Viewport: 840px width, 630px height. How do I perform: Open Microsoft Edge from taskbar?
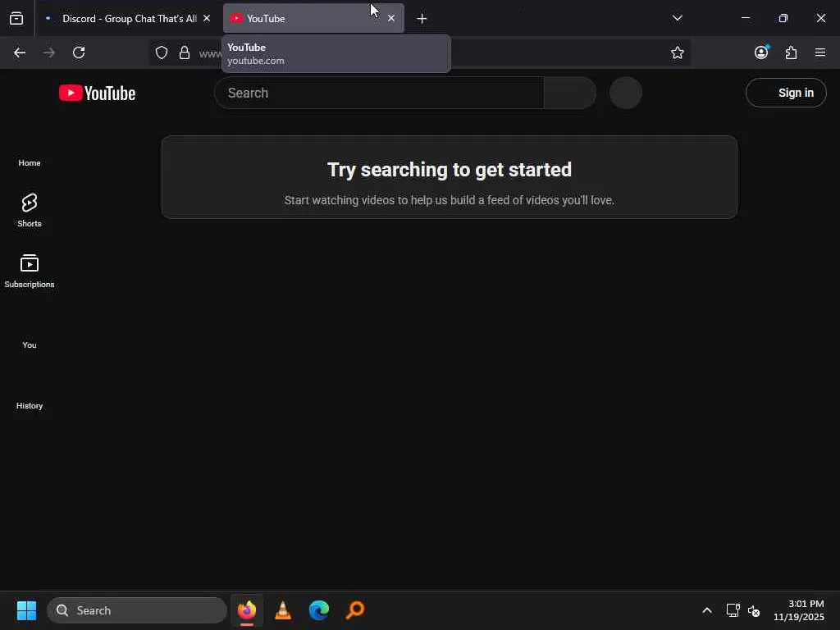(x=319, y=610)
